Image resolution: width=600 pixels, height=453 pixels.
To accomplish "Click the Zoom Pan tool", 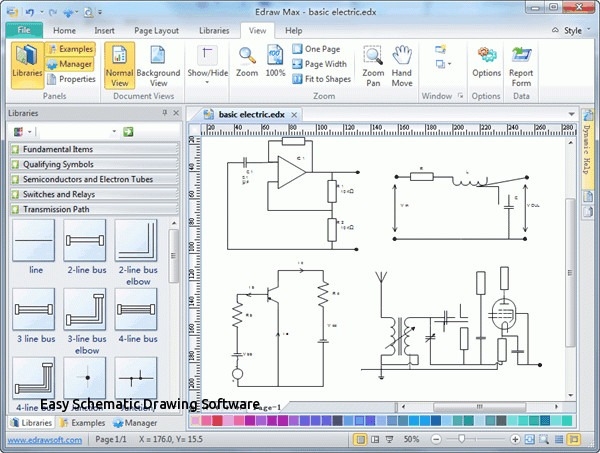I will 373,62.
